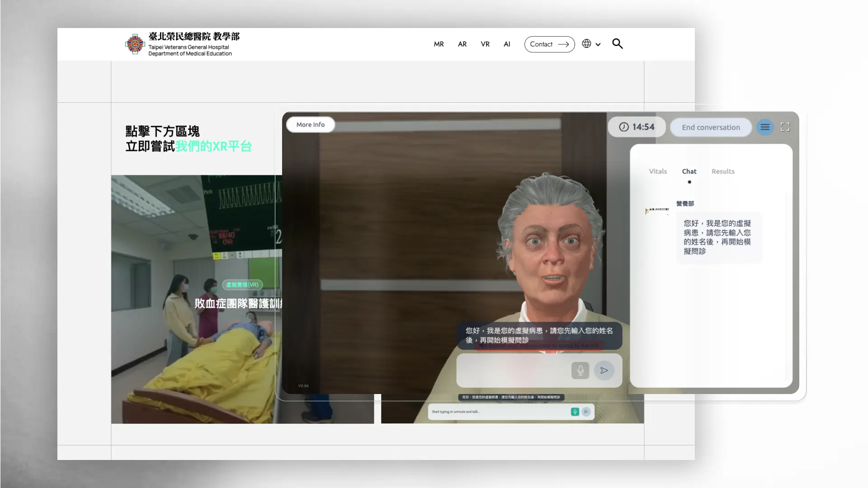Switch to the Vitals tab
The width and height of the screenshot is (868, 488).
click(x=658, y=171)
